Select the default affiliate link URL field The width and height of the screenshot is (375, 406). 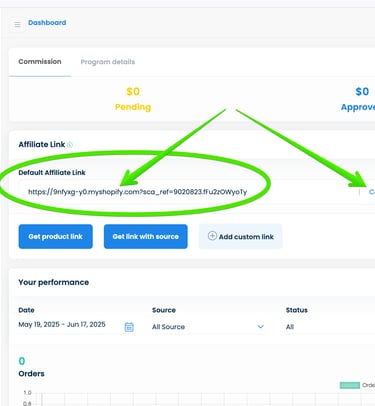[188, 192]
